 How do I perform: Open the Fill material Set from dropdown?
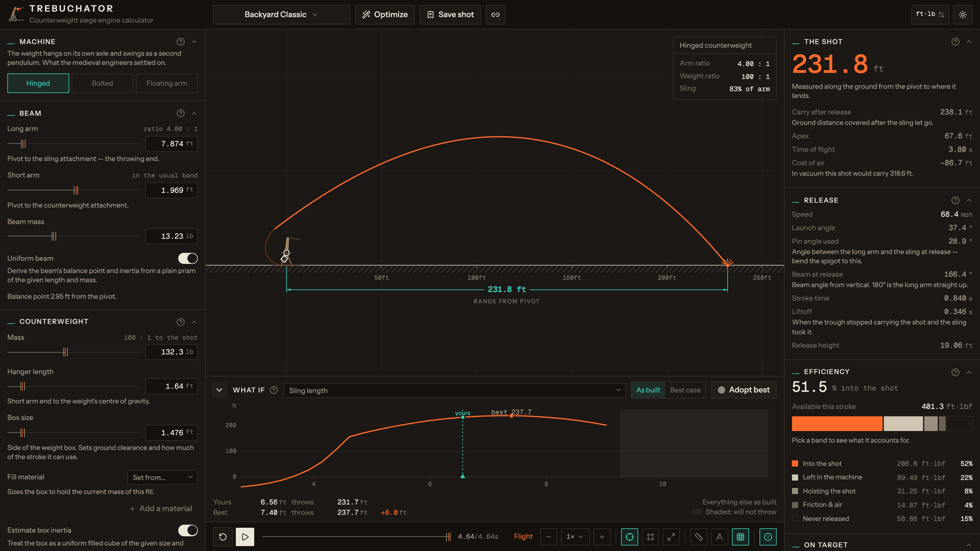pos(162,477)
